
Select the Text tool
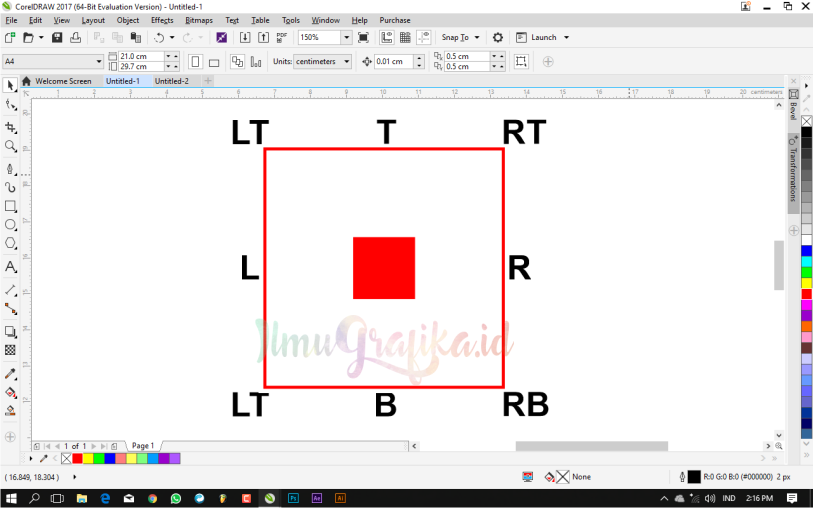click(10, 266)
